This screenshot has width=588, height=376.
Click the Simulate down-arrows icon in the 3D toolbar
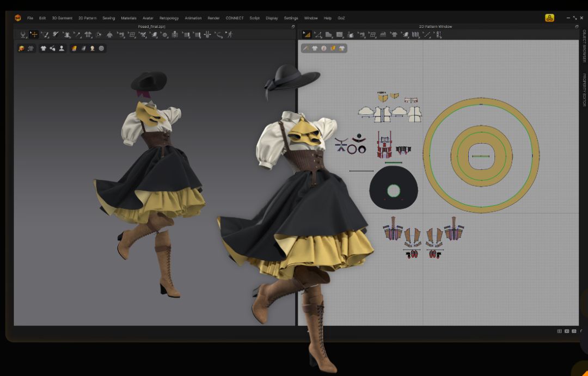click(23, 34)
